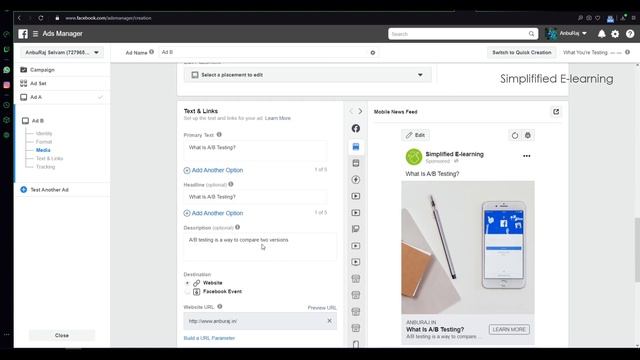Focus the Headline input field
640x360 pixels.
(x=256, y=197)
